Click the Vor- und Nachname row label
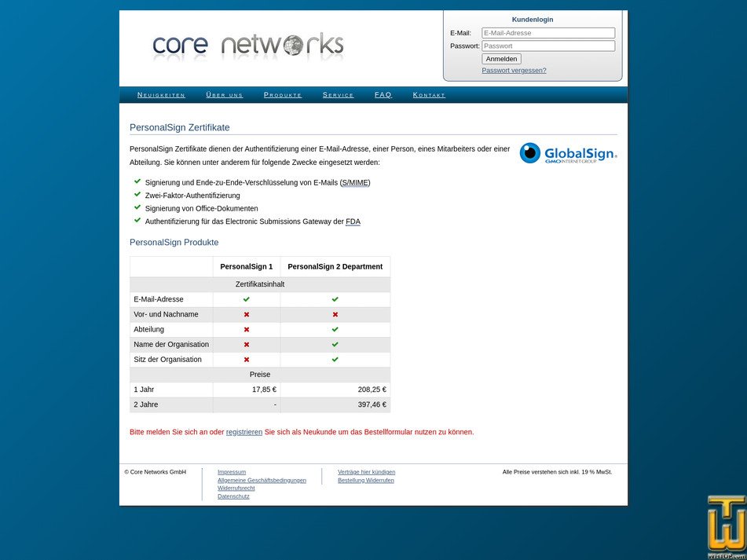This screenshot has width=747, height=560. (166, 314)
